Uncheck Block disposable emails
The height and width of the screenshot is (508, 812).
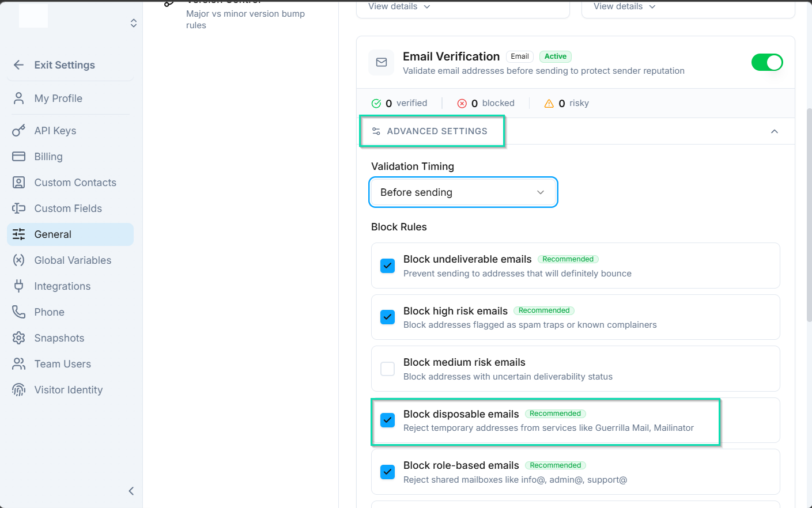[x=388, y=420]
